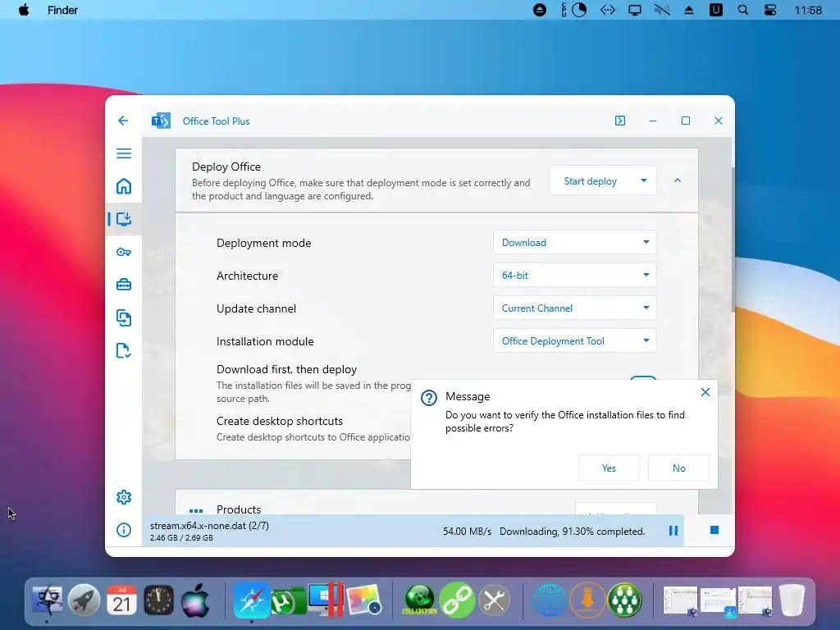840x630 pixels.
Task: Open the wrench and screwdriver utility in Dock
Action: [494, 600]
